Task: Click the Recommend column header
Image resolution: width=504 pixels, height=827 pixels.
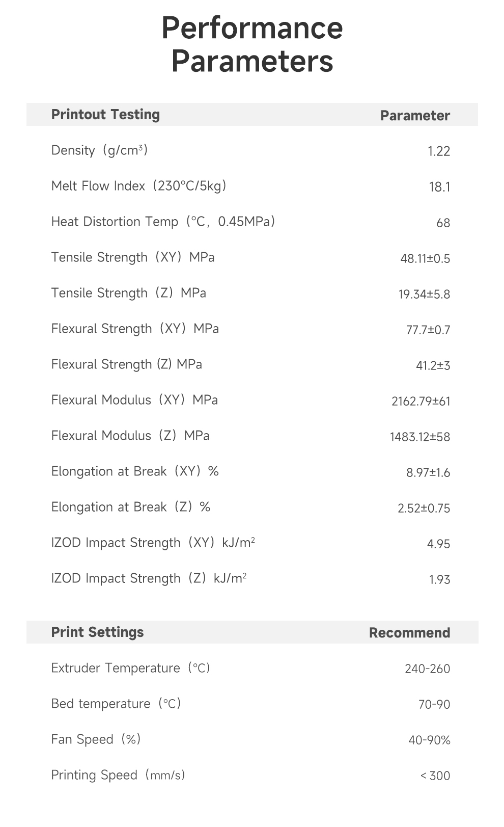Action: (x=409, y=633)
